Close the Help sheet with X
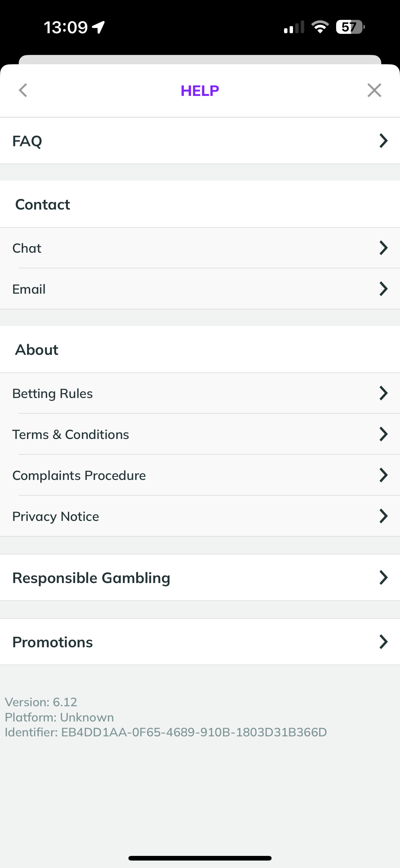The height and width of the screenshot is (868, 400). 374,90
